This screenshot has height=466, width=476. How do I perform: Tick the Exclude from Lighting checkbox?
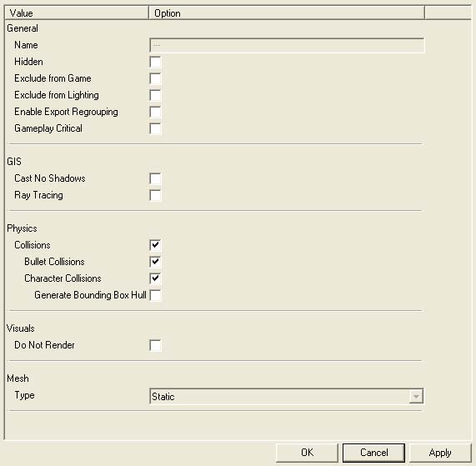(155, 95)
